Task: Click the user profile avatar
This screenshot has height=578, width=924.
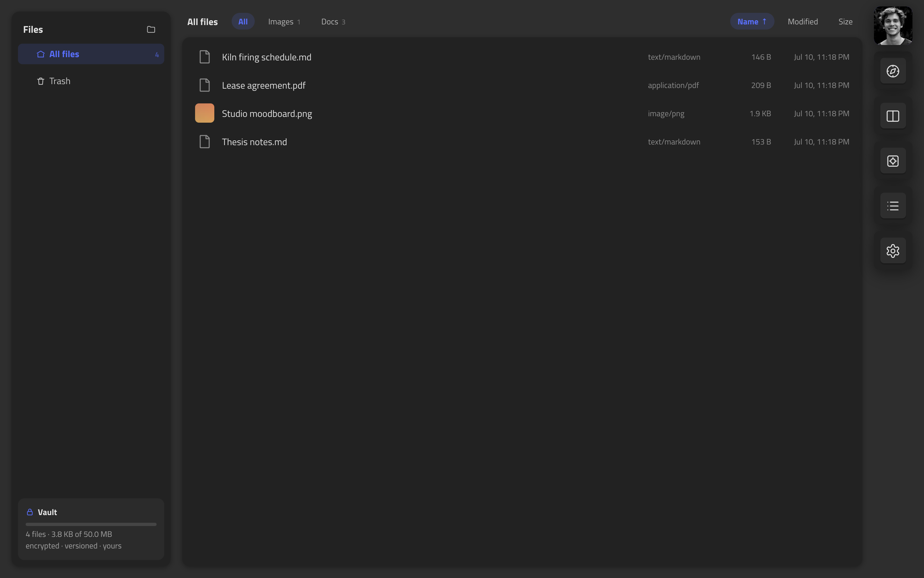Action: [x=893, y=26]
